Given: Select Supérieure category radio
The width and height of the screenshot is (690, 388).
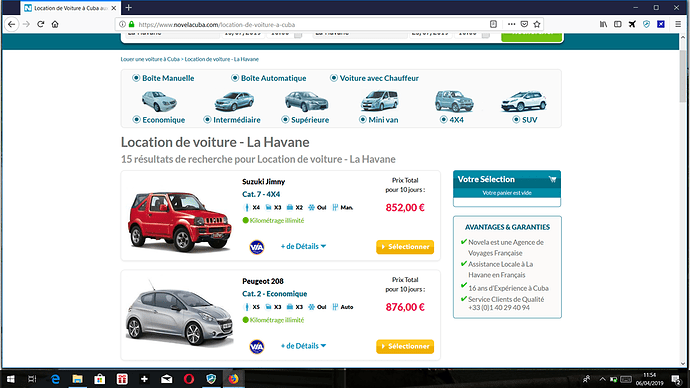Looking at the screenshot, I should pyautogui.click(x=285, y=119).
